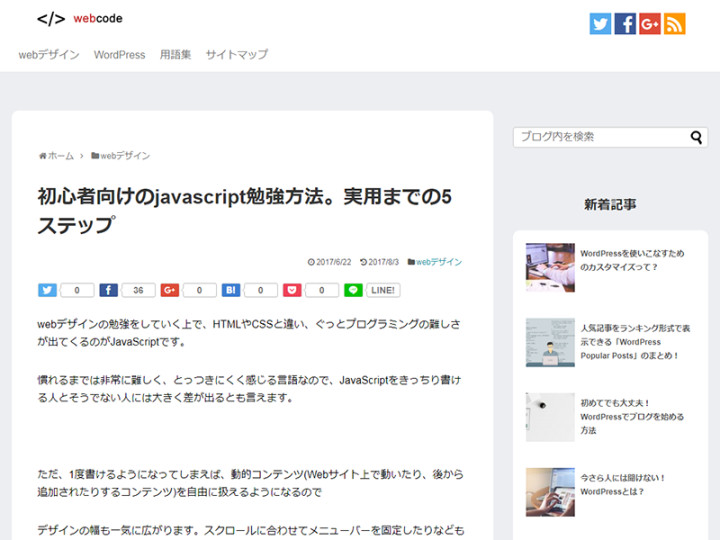The width and height of the screenshot is (720, 540).
Task: Click the LINE! label button
Action: click(x=383, y=290)
